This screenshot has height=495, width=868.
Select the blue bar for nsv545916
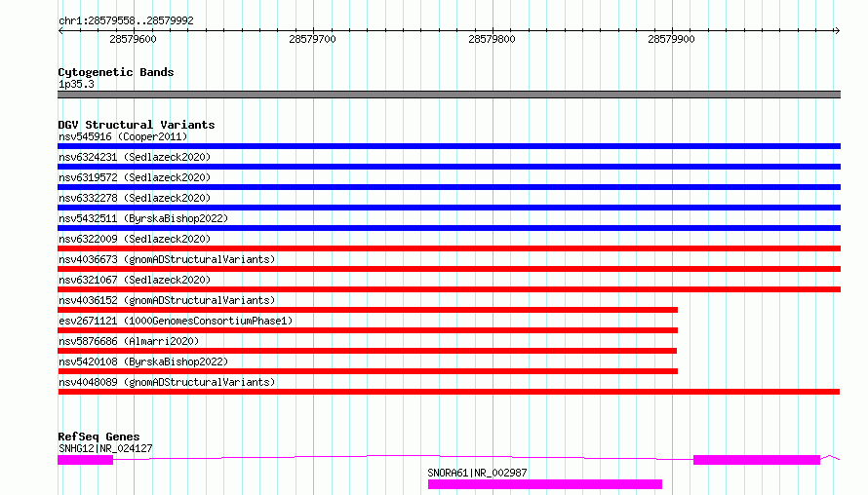coord(449,146)
